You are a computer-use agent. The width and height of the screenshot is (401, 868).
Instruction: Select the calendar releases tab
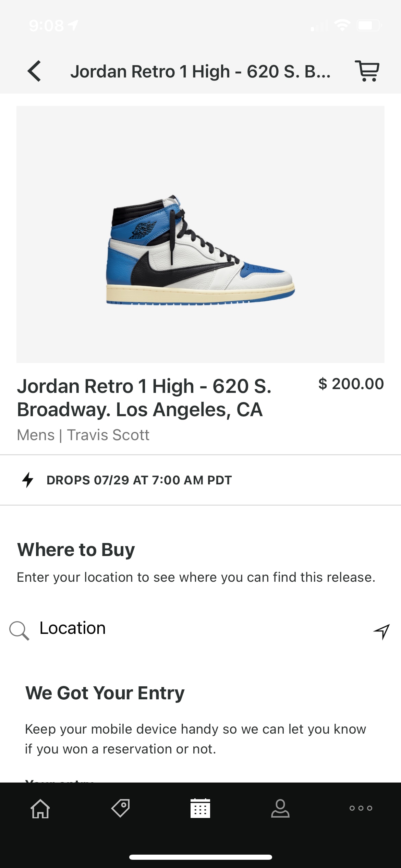click(x=200, y=808)
